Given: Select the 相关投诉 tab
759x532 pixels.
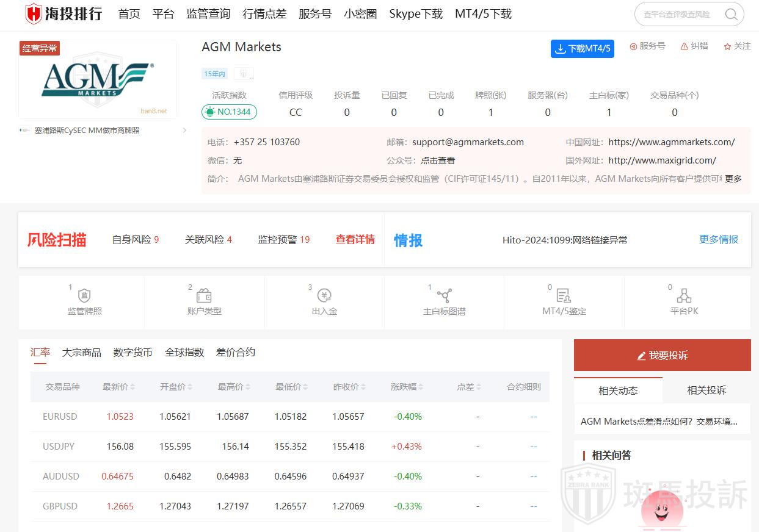Looking at the screenshot, I should coord(706,390).
